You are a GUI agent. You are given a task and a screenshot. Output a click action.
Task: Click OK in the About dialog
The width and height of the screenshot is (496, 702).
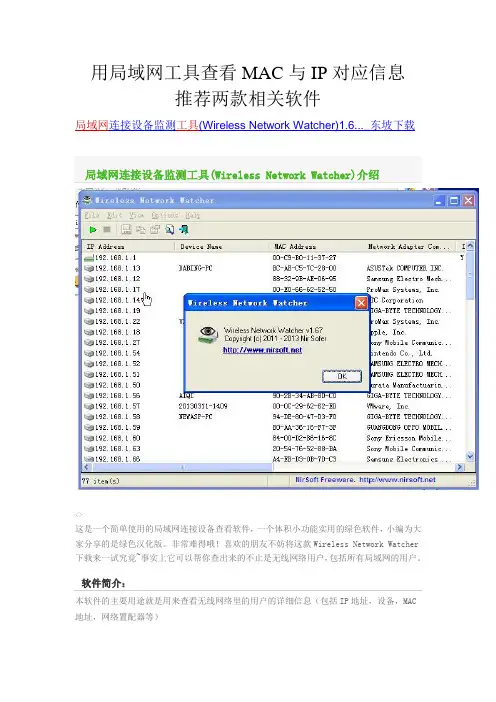pos(342,377)
